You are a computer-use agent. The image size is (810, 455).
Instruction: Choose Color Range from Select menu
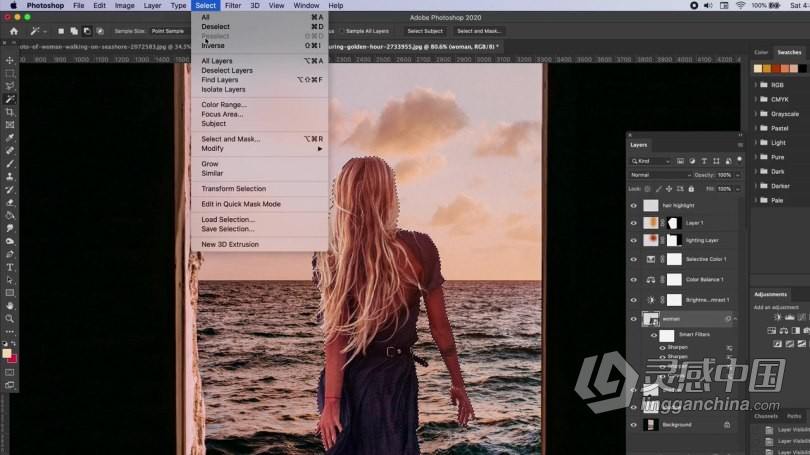point(223,104)
